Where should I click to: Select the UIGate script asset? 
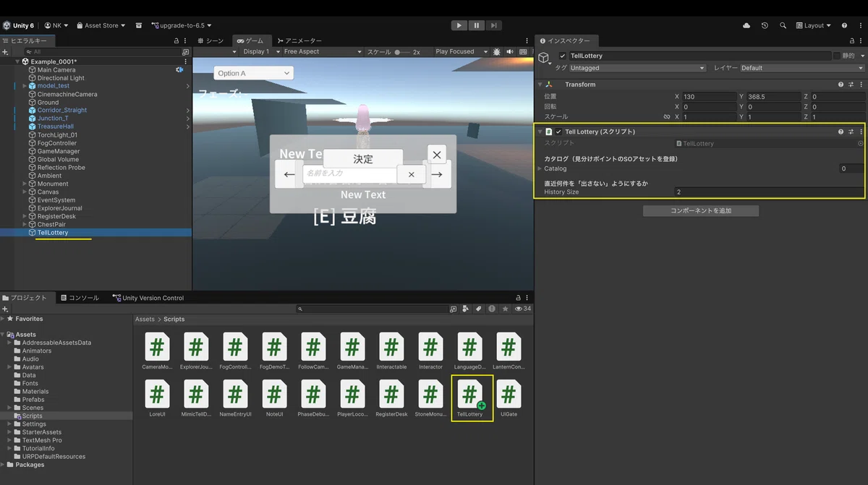point(509,398)
